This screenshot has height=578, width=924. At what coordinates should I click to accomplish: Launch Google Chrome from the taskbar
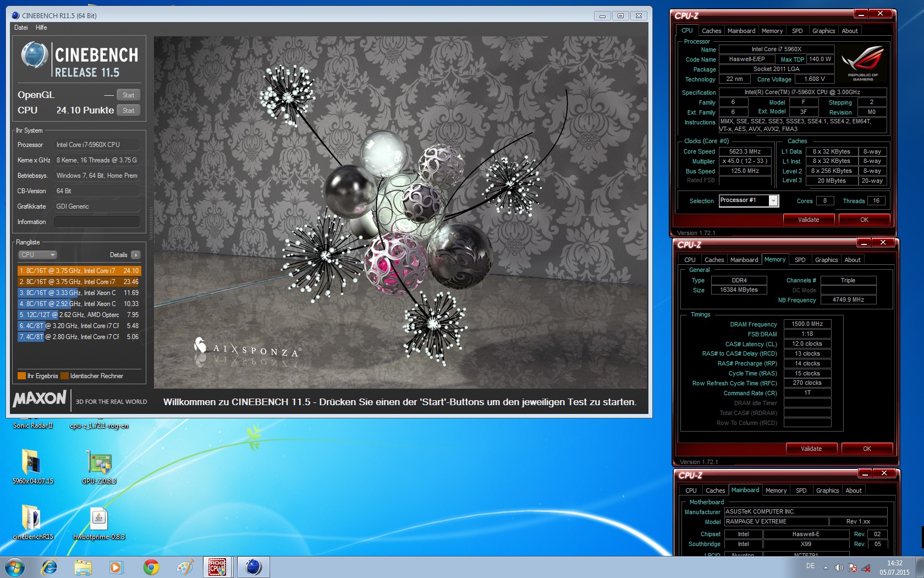click(x=151, y=567)
